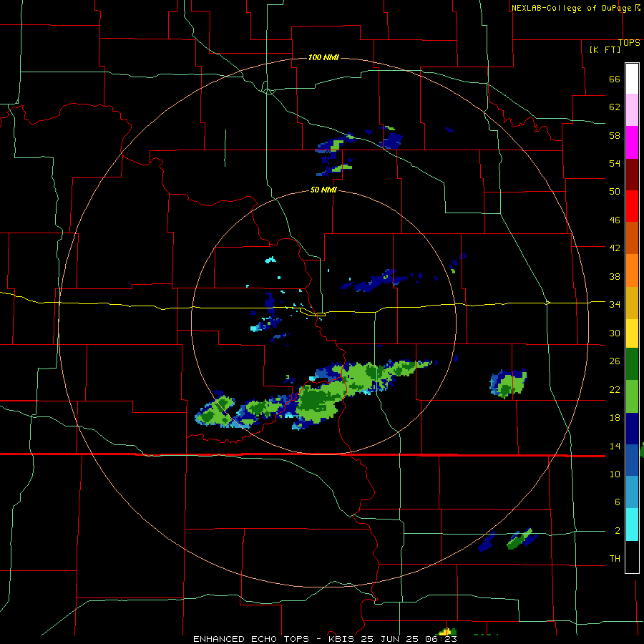The height and width of the screenshot is (644, 644).
Task: Click the '62' legend value
Action: point(615,107)
